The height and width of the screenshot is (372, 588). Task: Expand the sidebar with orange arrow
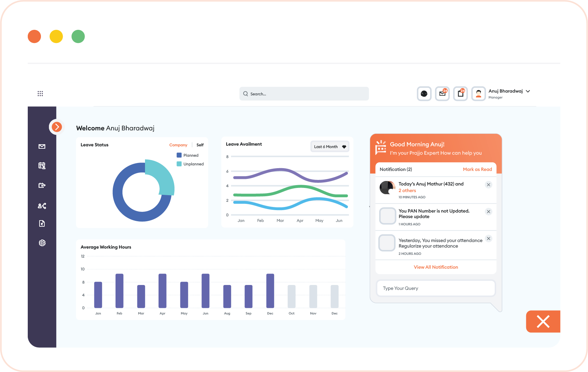(x=57, y=127)
